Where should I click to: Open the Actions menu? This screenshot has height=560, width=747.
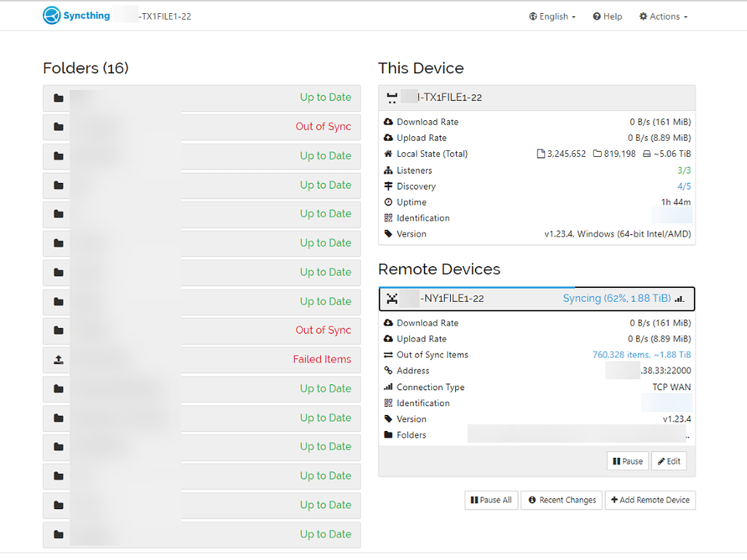(x=662, y=16)
